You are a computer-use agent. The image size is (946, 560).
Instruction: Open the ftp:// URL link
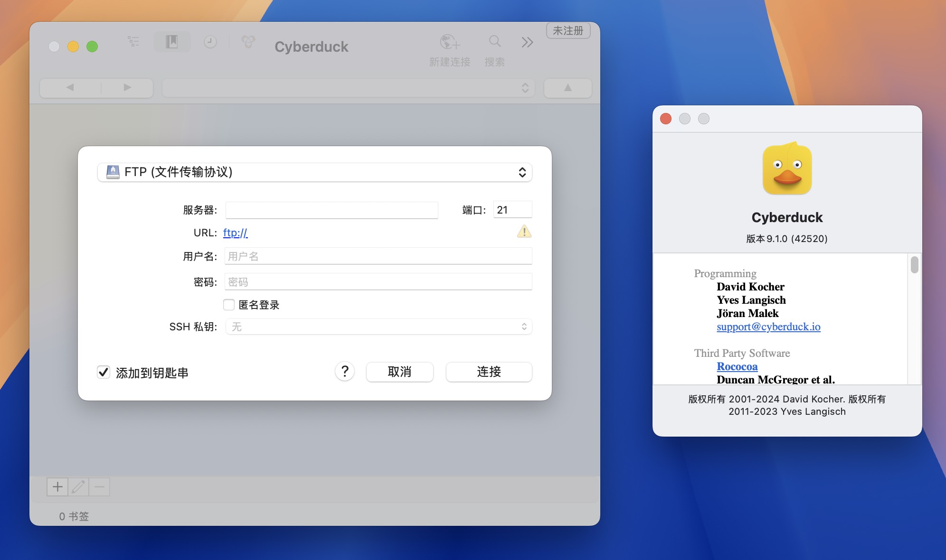coord(236,233)
